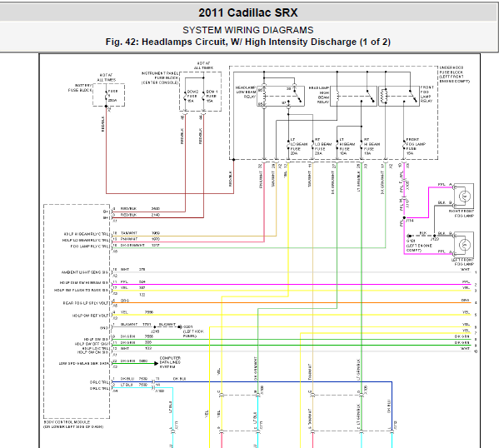Click the LT LO BEAM FUSE 20A label
Screen dimensions: 499x448
299,147
